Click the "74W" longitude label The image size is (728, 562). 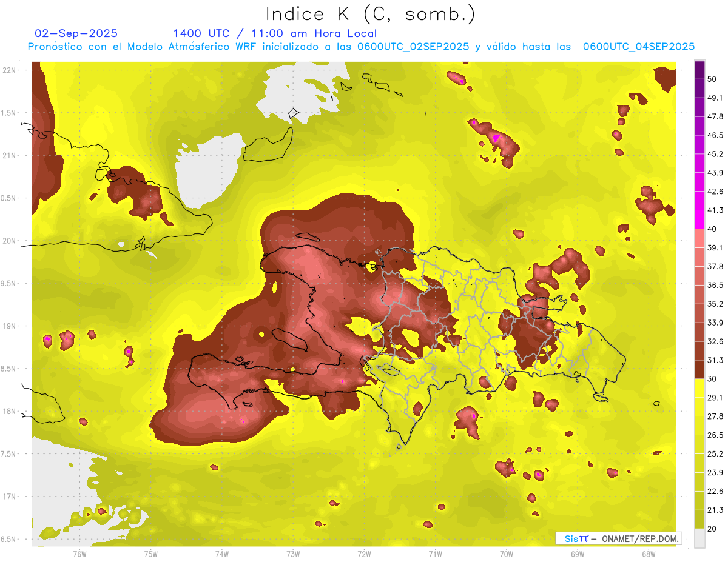coord(221,554)
